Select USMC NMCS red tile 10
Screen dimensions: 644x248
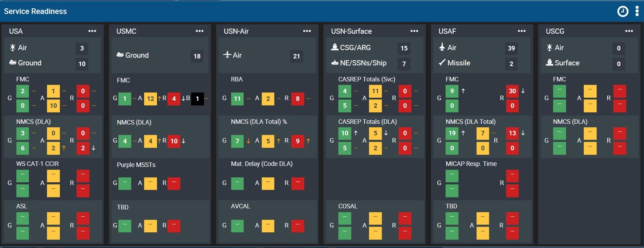click(174, 141)
